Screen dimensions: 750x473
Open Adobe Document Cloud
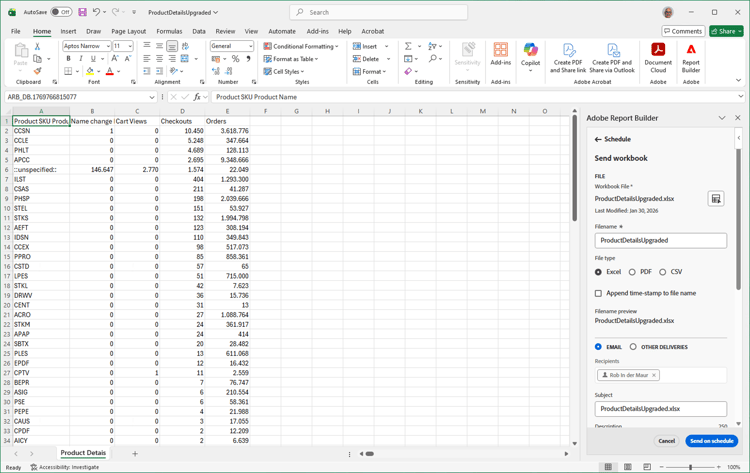point(658,58)
